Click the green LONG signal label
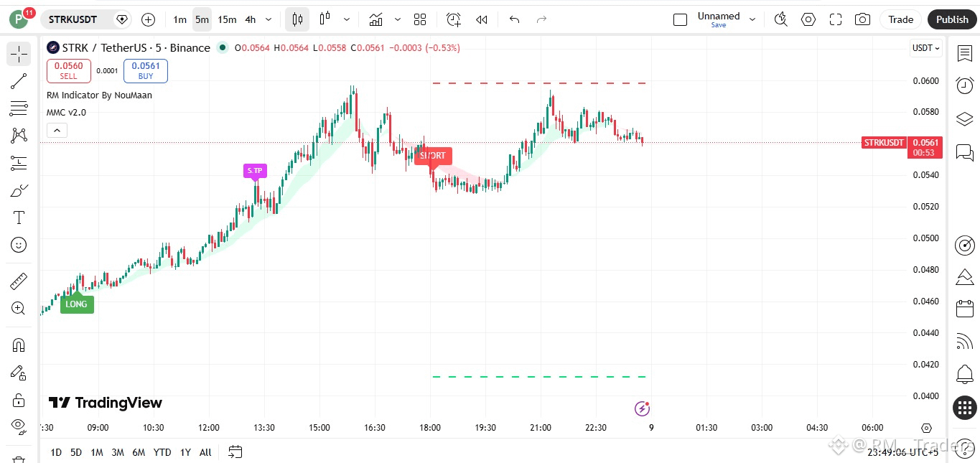Screen dimensions: 980x463 [76, 304]
